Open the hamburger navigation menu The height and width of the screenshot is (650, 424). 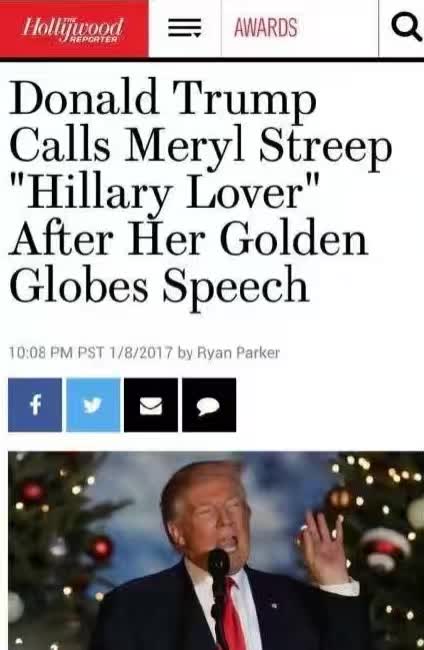(185, 28)
